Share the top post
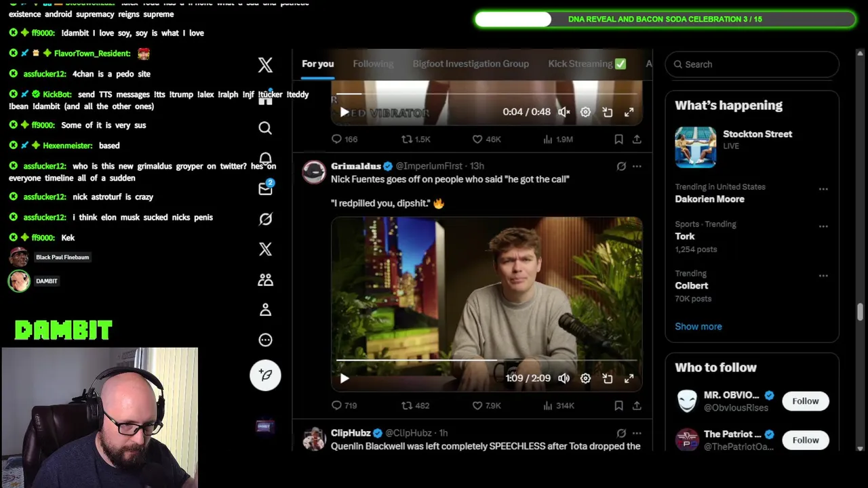 point(637,139)
